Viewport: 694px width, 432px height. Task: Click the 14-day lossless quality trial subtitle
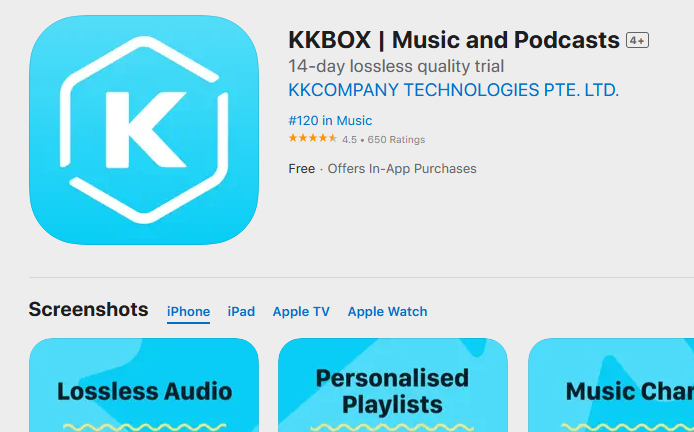pyautogui.click(x=396, y=66)
